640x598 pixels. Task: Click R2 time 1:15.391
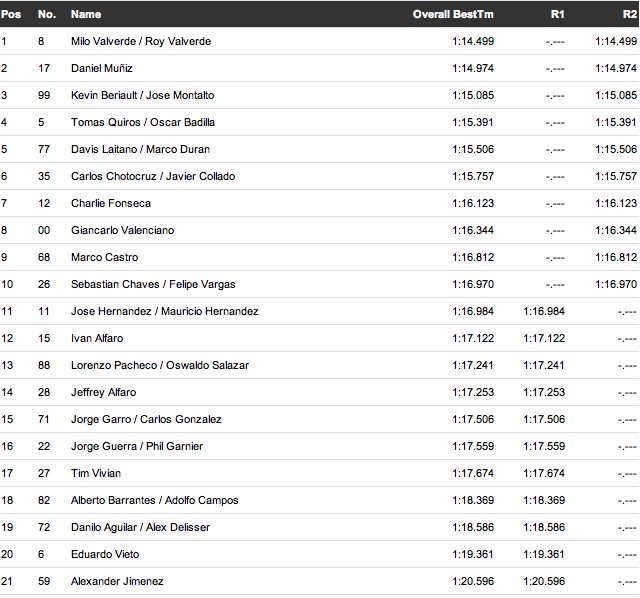pyautogui.click(x=616, y=122)
